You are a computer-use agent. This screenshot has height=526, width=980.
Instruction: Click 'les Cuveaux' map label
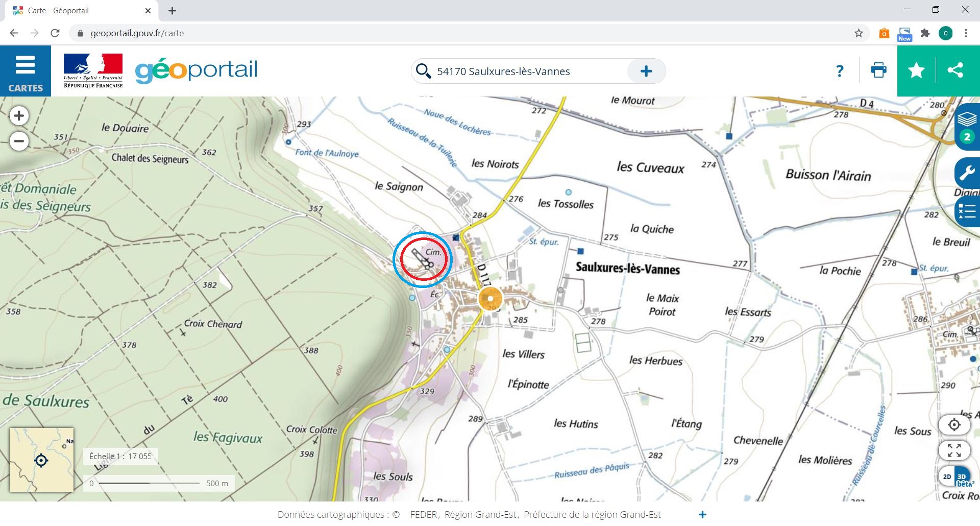(650, 168)
